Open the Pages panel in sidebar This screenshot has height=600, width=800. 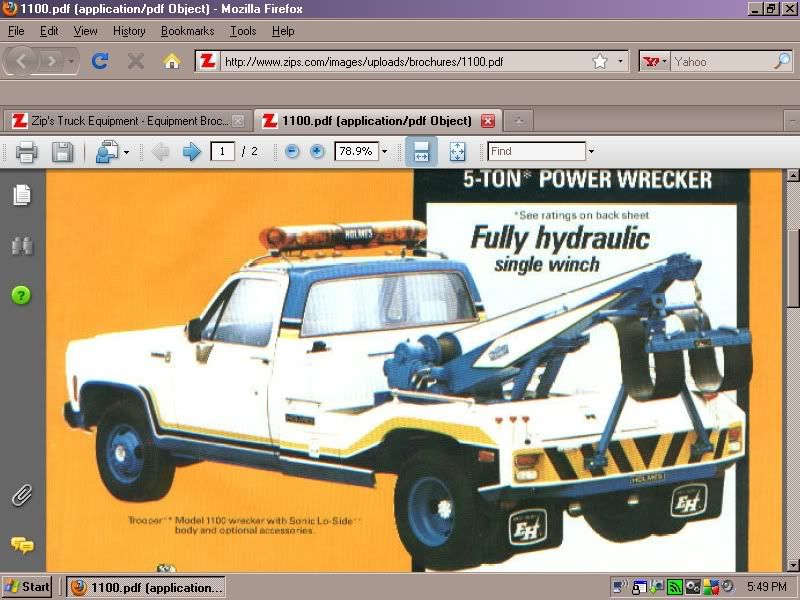[x=21, y=195]
